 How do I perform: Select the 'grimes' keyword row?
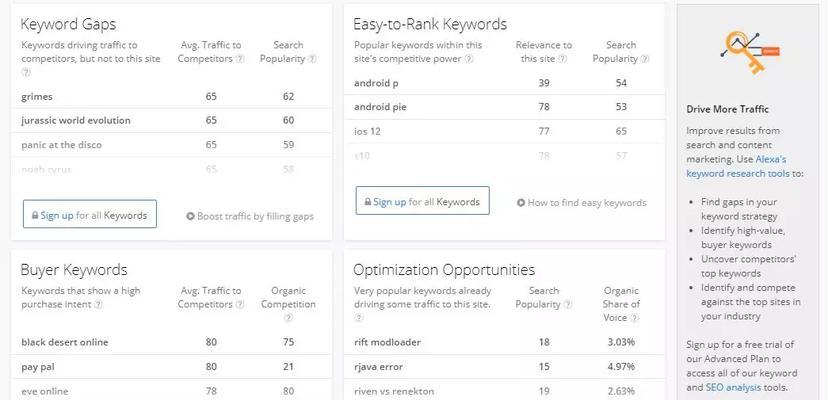coord(172,97)
